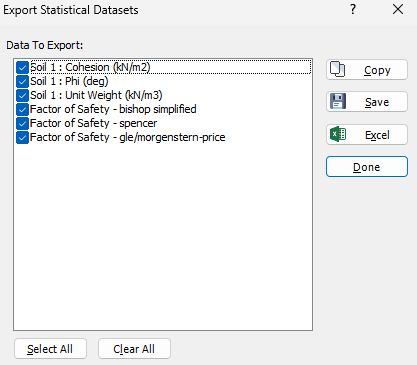Select 'Factor of Safety - gle/morgenstern-price' text
This screenshot has width=417, height=365.
tap(128, 137)
